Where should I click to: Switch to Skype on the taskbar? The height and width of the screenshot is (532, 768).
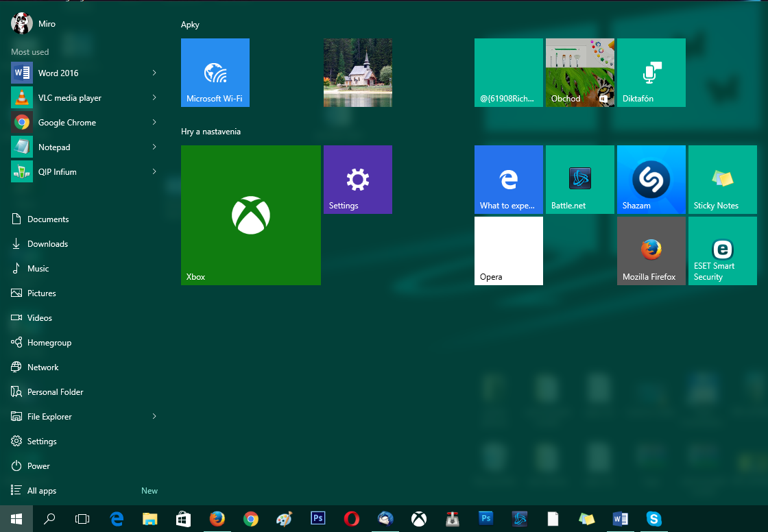[654, 518]
